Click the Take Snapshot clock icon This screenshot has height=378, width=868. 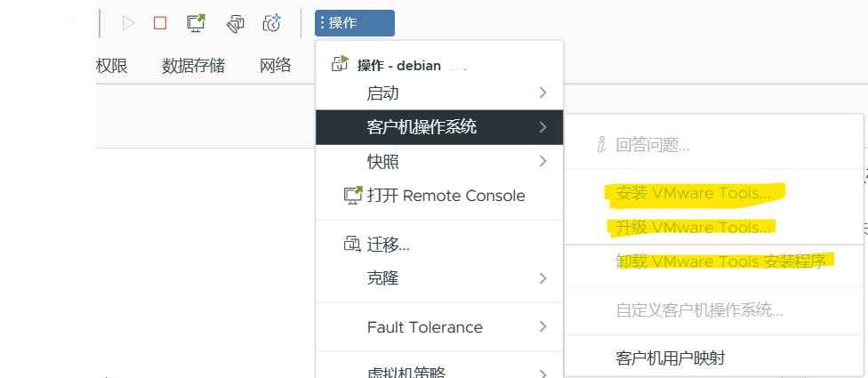[x=272, y=23]
